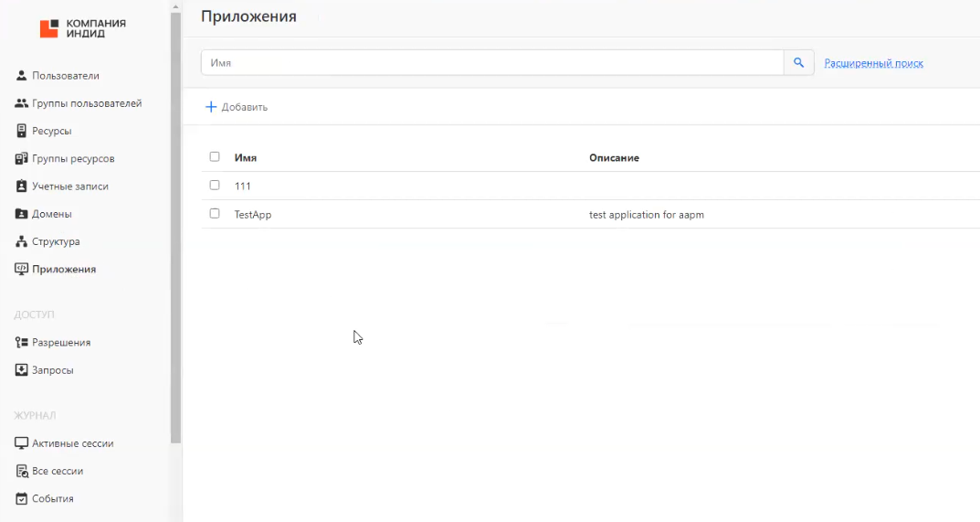This screenshot has width=980, height=522.
Task: Click the Активные сессии monitor icon
Action: 22,443
